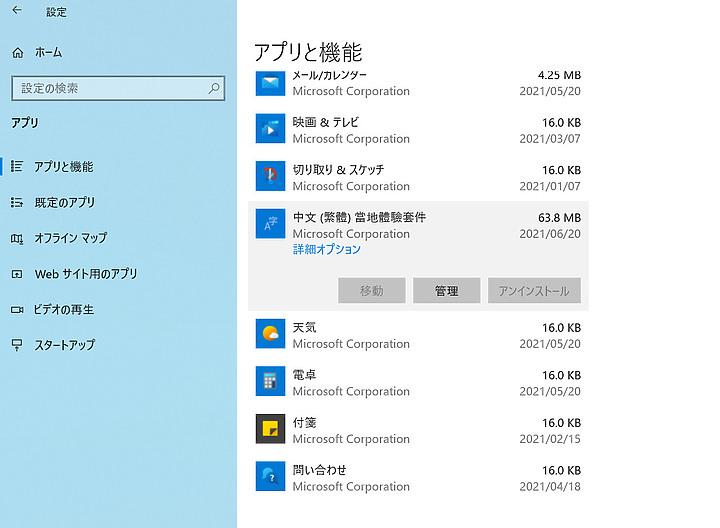Select the Web サイト用のアプリ sidebar icon
Viewport: 720px width, 528px height.
pyautogui.click(x=17, y=274)
